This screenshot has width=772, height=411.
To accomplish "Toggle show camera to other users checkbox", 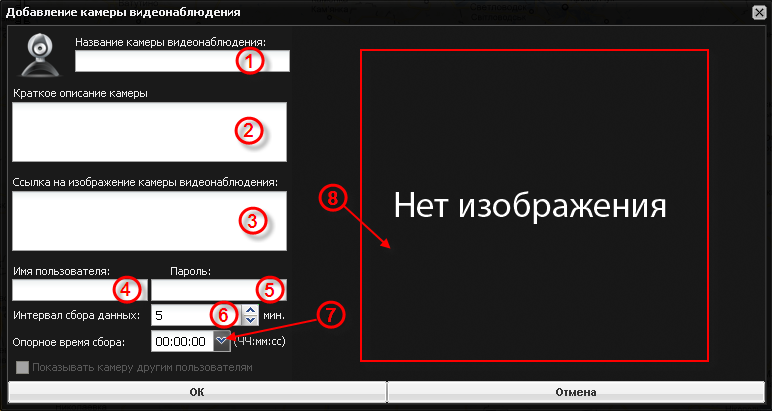I will tap(22, 367).
